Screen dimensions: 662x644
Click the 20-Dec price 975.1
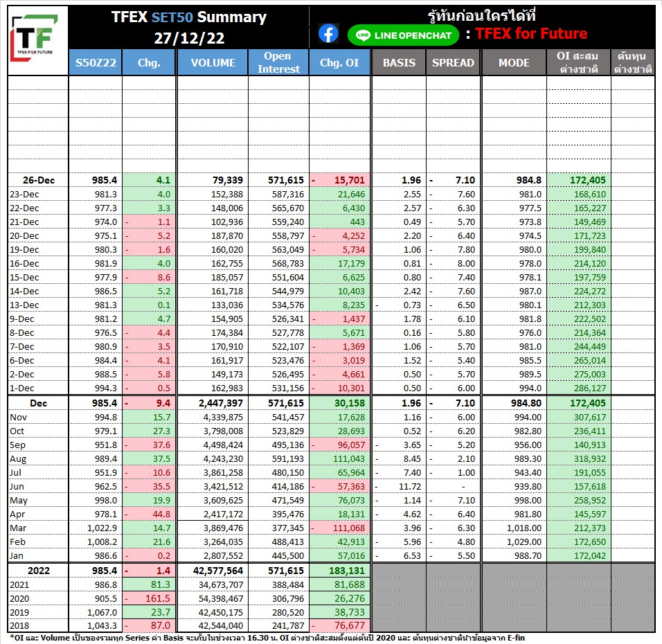click(105, 236)
